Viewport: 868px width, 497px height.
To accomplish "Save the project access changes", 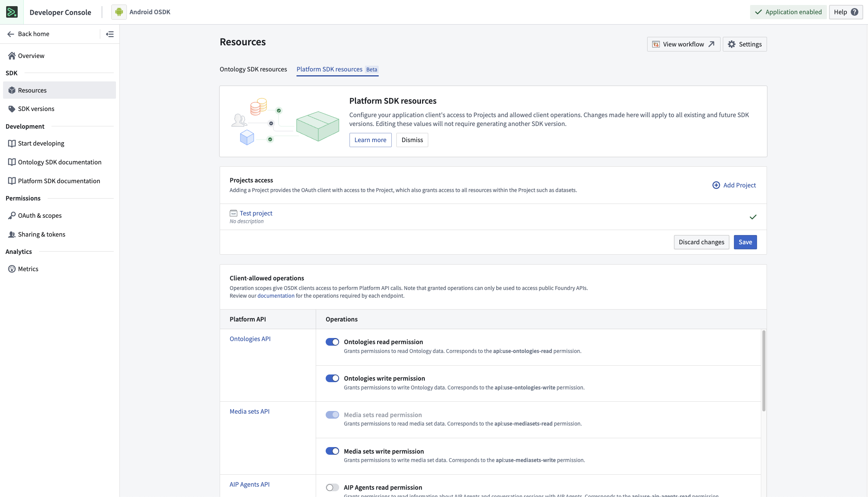I will coord(745,242).
